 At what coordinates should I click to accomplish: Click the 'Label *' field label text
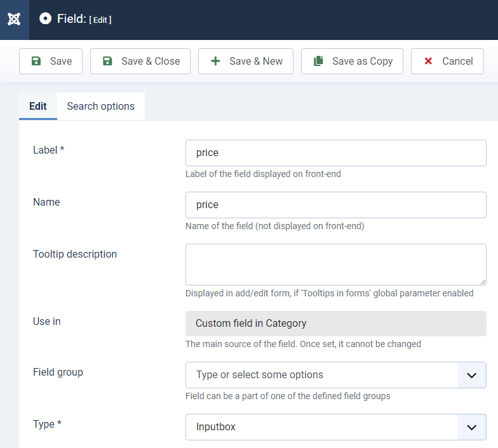pos(48,150)
